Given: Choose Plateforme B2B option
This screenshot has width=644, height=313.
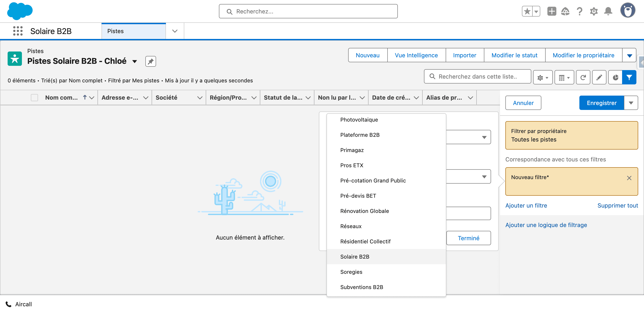Looking at the screenshot, I should [x=386, y=135].
